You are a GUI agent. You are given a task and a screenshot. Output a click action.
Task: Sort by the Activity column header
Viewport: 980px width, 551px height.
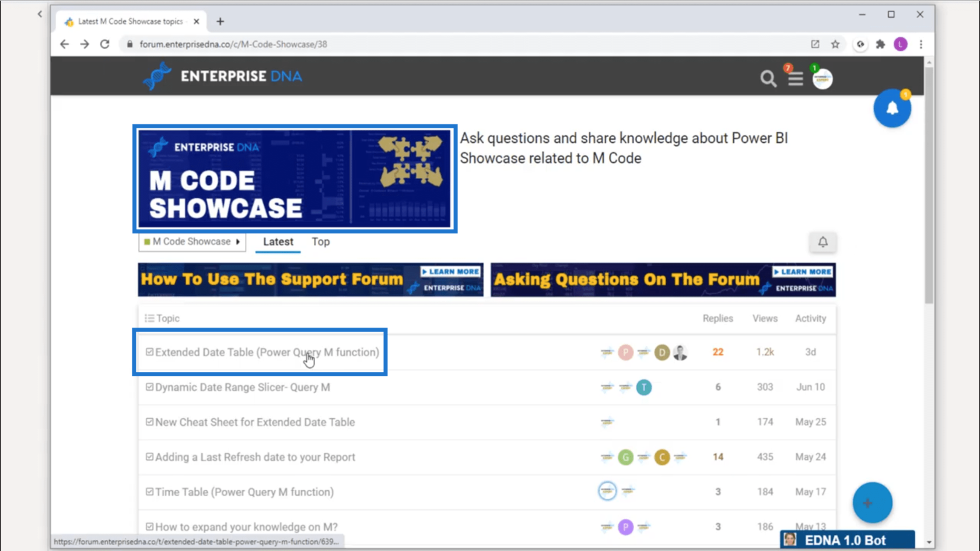[x=810, y=318]
